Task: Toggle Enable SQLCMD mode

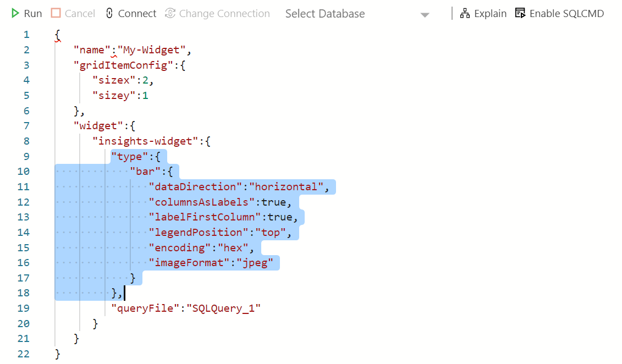Action: coord(566,14)
